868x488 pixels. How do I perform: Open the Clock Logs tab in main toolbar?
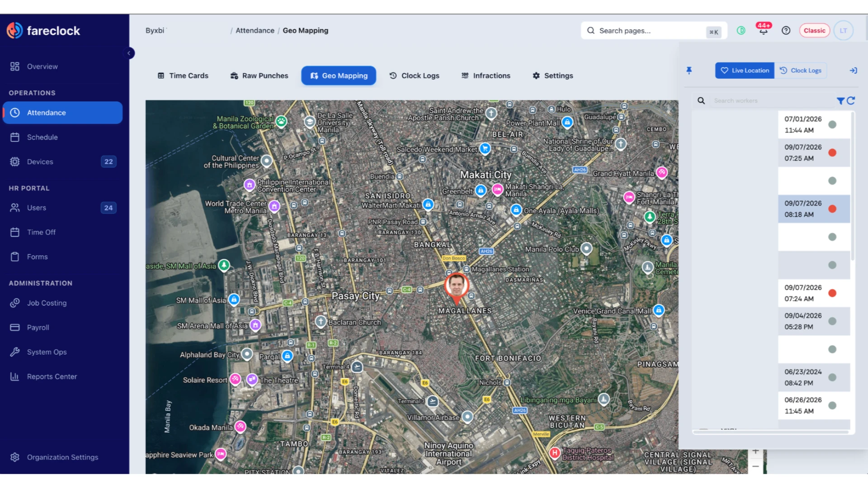click(x=415, y=75)
